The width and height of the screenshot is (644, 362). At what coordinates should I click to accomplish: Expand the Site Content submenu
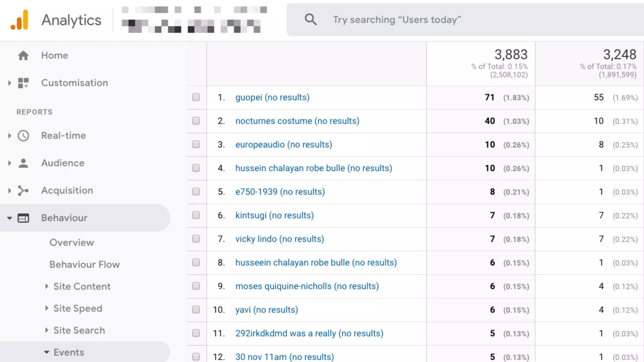pyautogui.click(x=47, y=286)
